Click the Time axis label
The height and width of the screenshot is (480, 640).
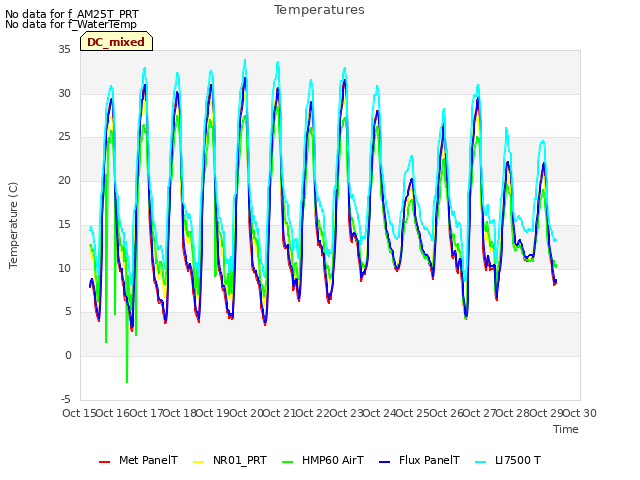pos(566,429)
